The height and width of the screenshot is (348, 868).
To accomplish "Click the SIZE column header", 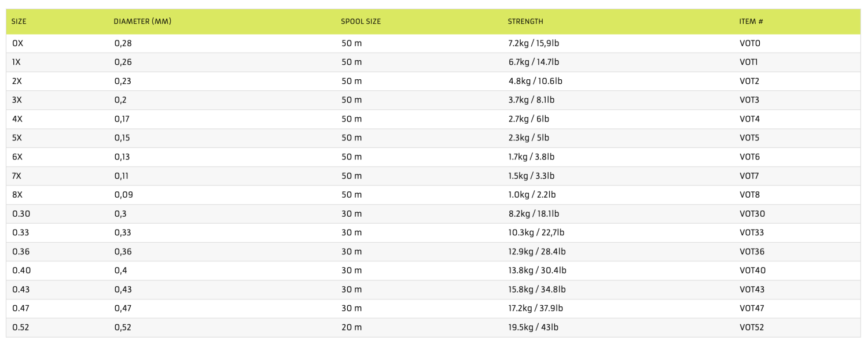I will (19, 21).
